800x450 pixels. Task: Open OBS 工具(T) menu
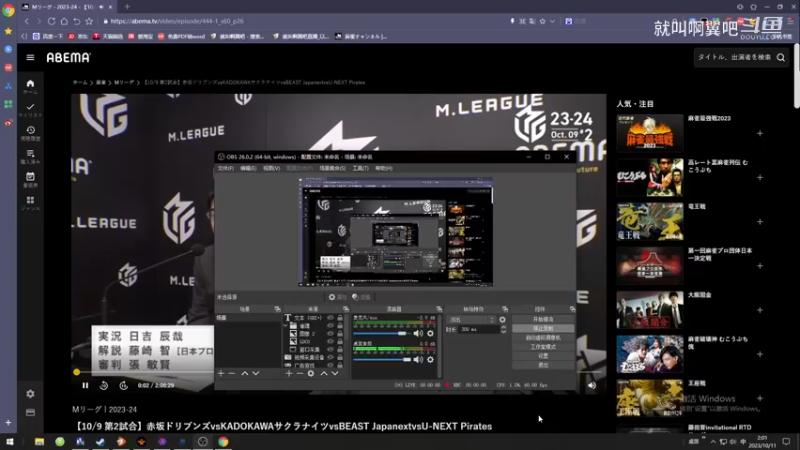[x=360, y=168]
